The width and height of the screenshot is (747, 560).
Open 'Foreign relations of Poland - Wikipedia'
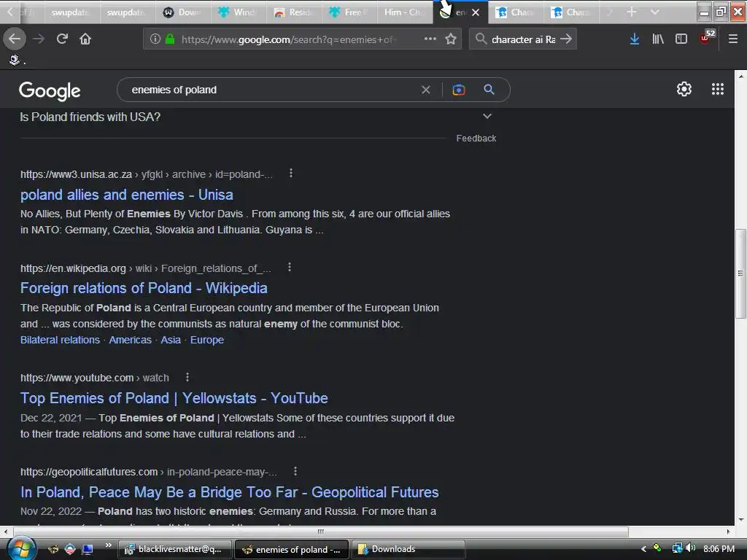click(144, 288)
